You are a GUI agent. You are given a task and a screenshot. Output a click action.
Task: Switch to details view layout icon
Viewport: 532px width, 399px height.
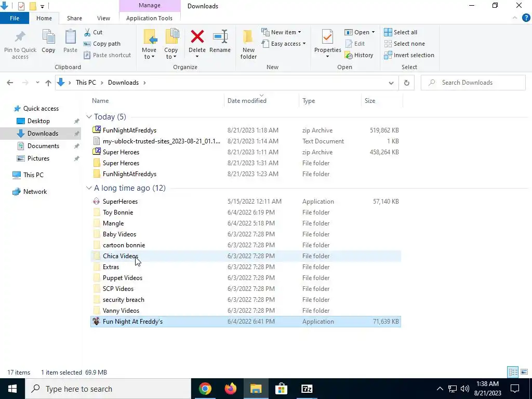[513, 372]
